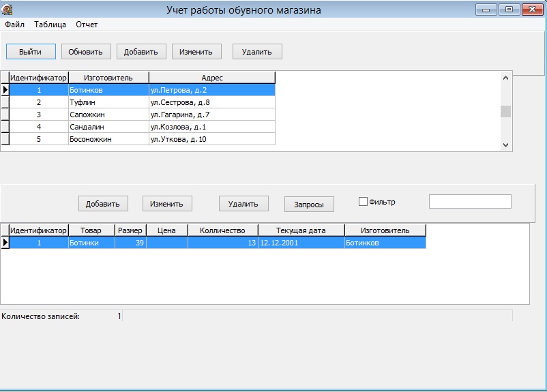Maximize the application window
This screenshot has height=392, width=547.
coord(509,10)
